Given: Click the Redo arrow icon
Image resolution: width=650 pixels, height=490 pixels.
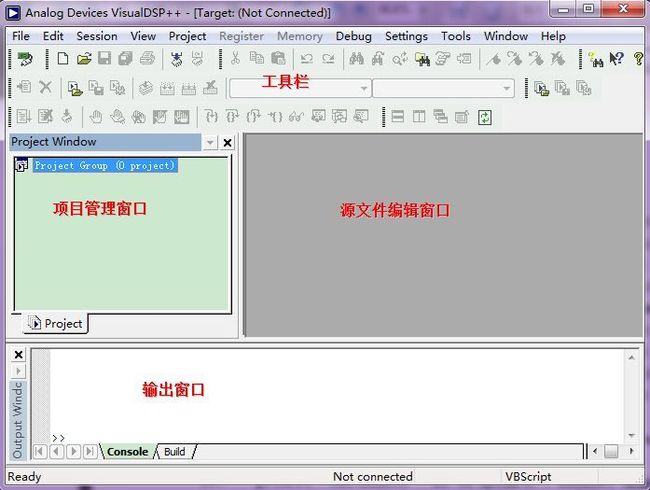Looking at the screenshot, I should (x=328, y=58).
